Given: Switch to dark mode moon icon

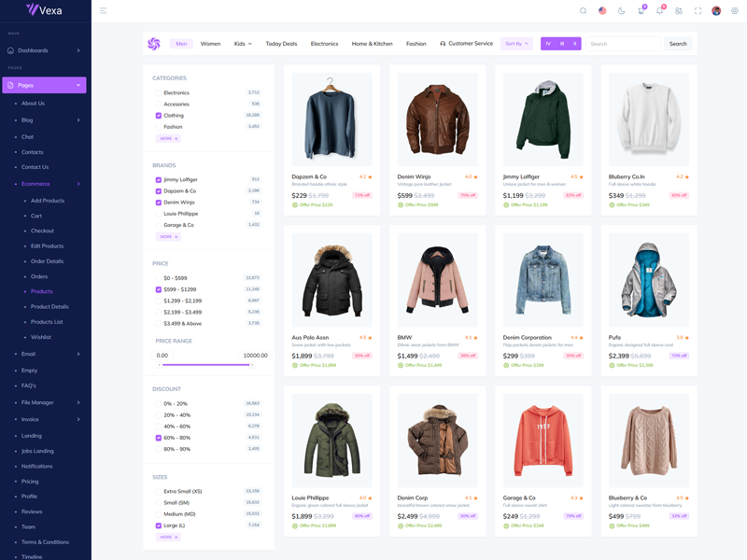Looking at the screenshot, I should tap(622, 11).
